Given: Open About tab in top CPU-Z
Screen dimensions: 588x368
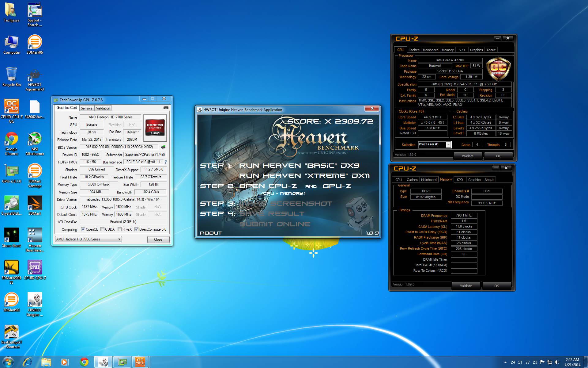Looking at the screenshot, I should coord(491,50).
